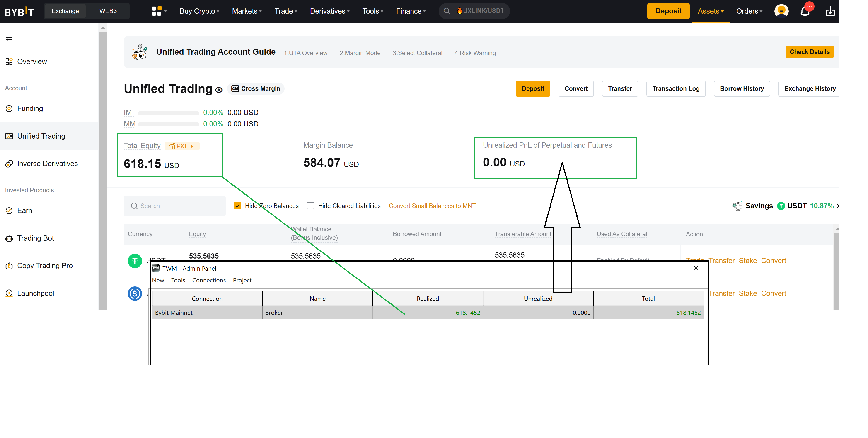Click the header Deposit button
The height and width of the screenshot is (438, 868).
[668, 11]
